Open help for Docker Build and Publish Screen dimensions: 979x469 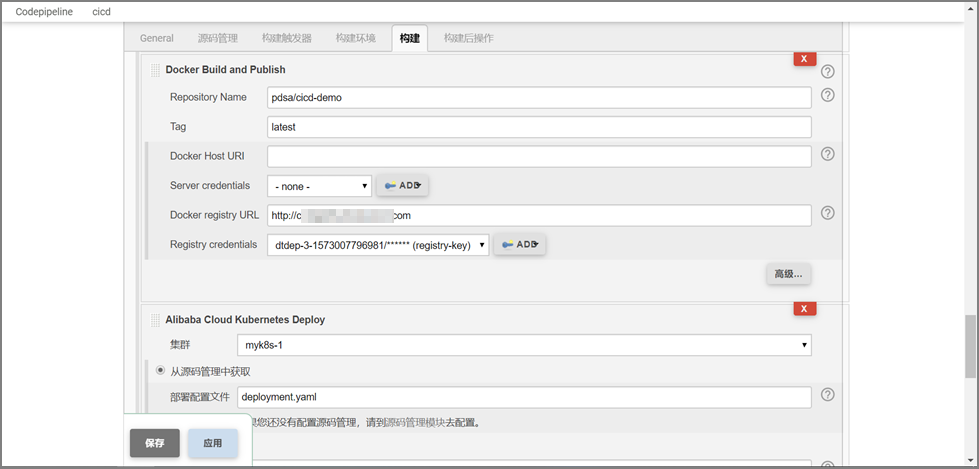pos(827,71)
